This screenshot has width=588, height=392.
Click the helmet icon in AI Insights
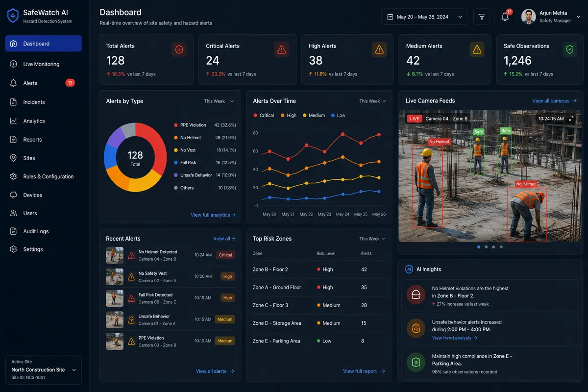[x=416, y=295]
